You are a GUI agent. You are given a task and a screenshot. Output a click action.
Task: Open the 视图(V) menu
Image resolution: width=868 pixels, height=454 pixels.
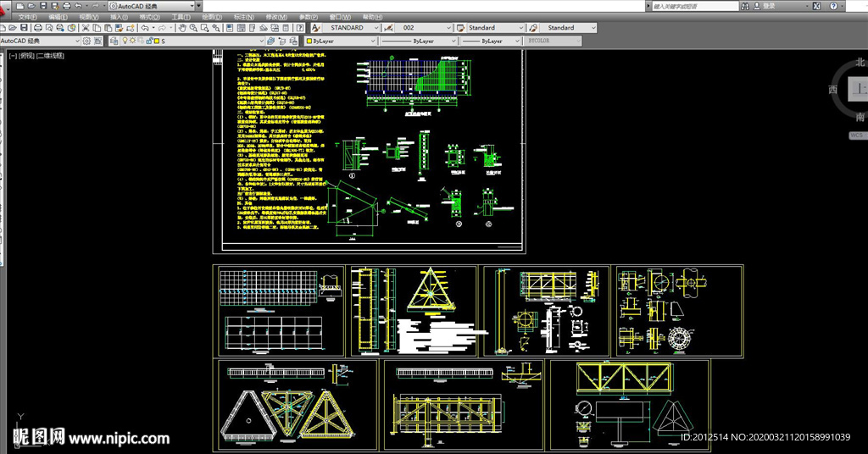pos(88,17)
